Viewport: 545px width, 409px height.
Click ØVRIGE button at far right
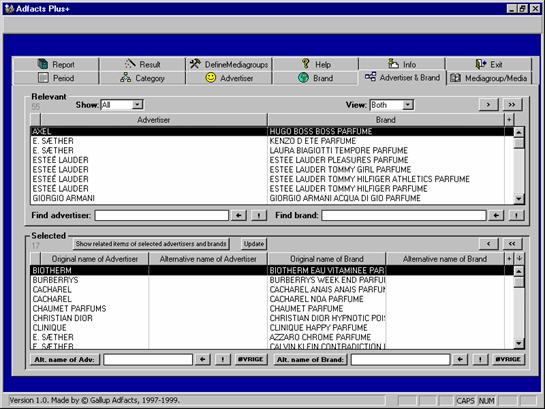click(508, 359)
